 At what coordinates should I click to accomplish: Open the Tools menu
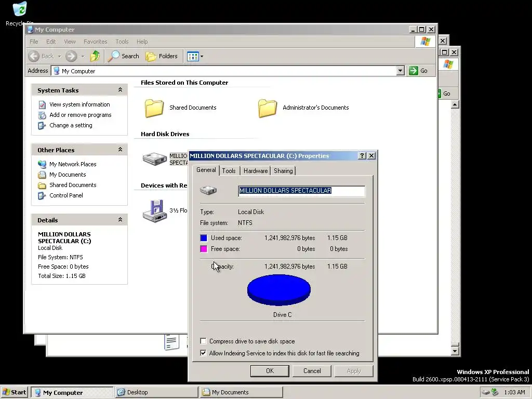point(122,42)
